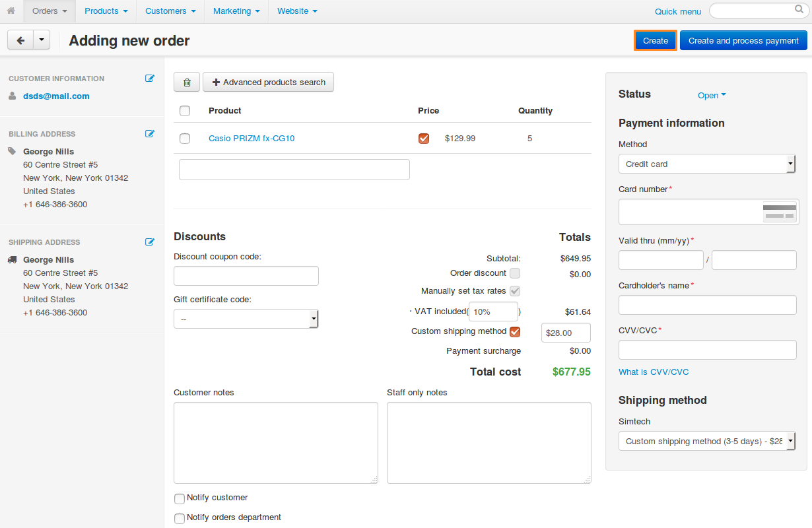
Task: Click the add product input below product row
Action: [x=294, y=170]
